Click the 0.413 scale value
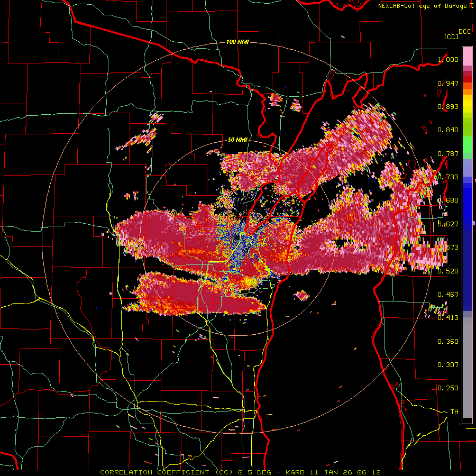Viewport: 476px width, 476px height. coord(448,318)
